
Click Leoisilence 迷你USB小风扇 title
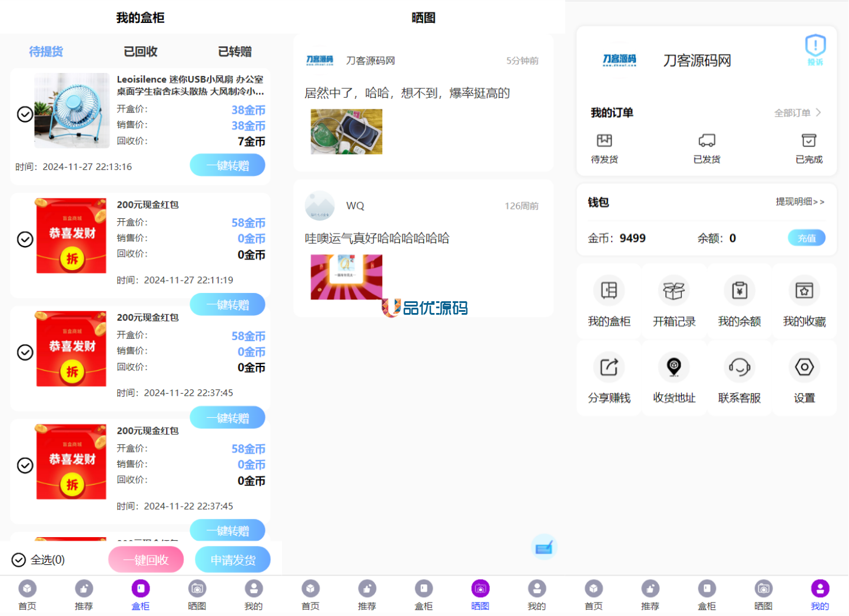[x=190, y=85]
